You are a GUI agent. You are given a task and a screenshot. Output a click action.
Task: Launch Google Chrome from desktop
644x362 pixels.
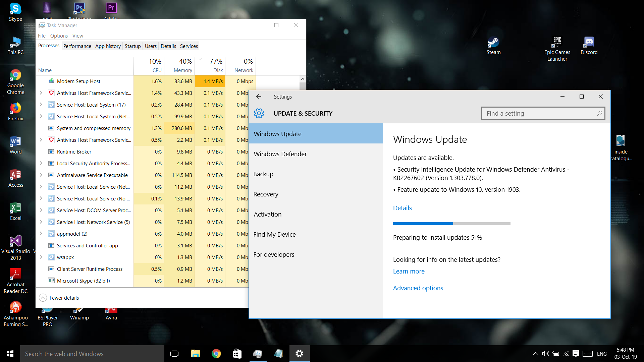coord(15,82)
